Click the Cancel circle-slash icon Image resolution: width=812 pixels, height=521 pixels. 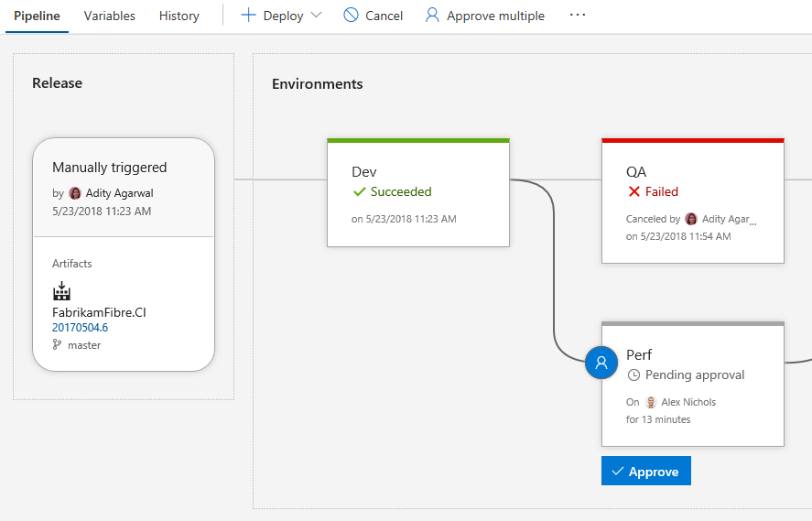tap(351, 16)
